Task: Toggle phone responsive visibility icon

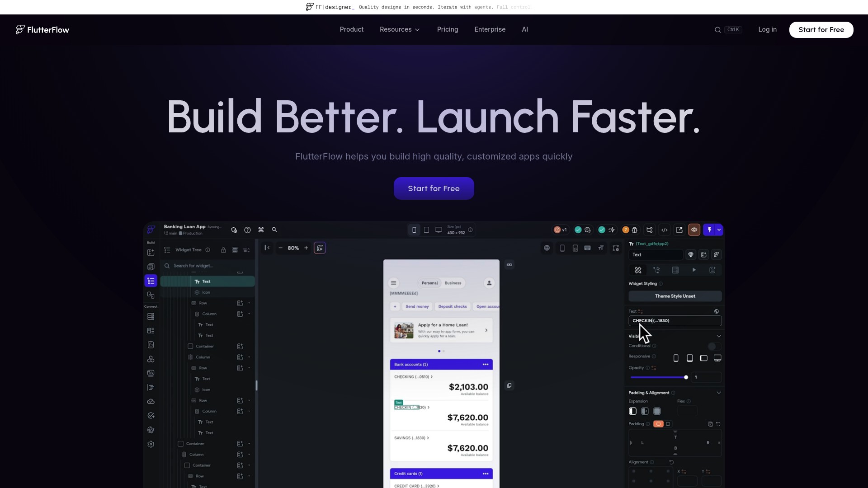Action: pos(676,358)
